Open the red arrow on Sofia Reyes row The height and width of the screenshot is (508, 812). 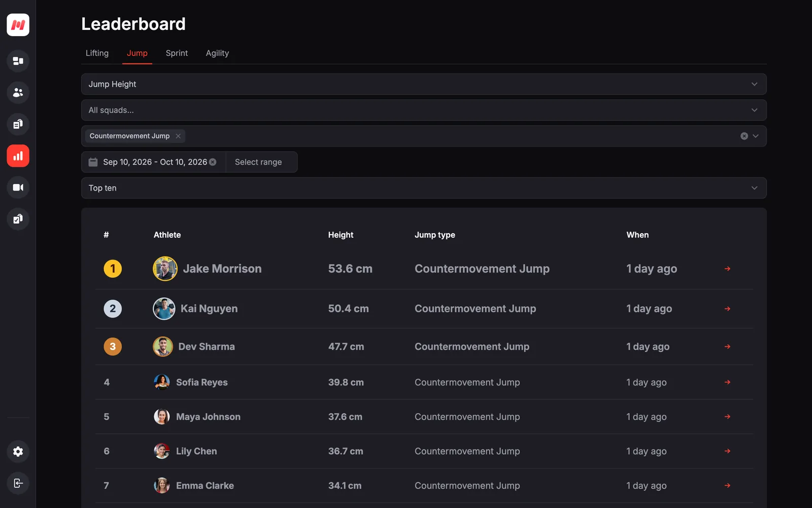tap(727, 382)
